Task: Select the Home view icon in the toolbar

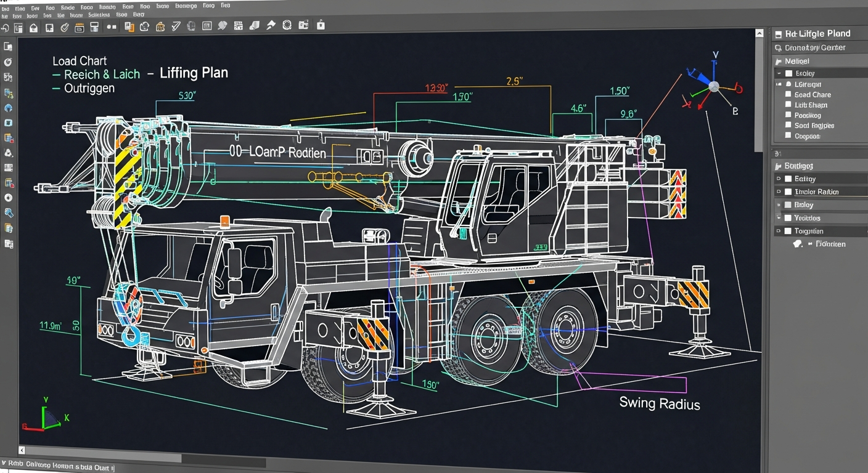Action: click(x=33, y=26)
